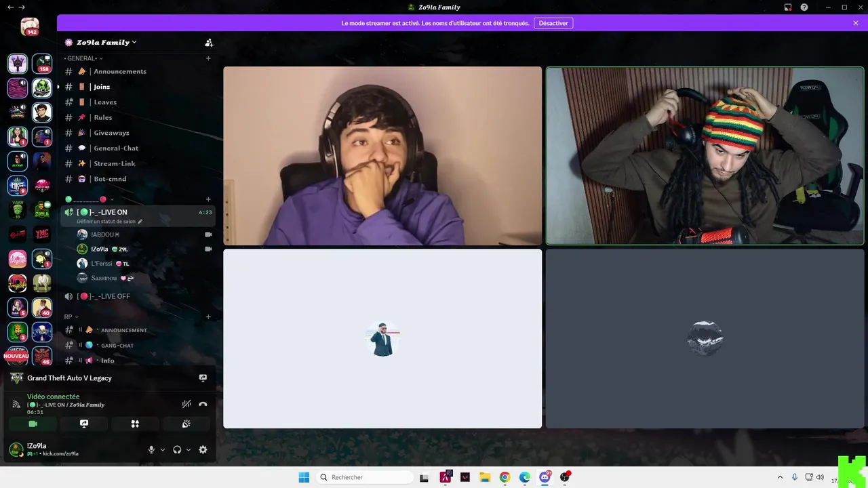Focus the rasta beanie video tile

tap(705, 156)
